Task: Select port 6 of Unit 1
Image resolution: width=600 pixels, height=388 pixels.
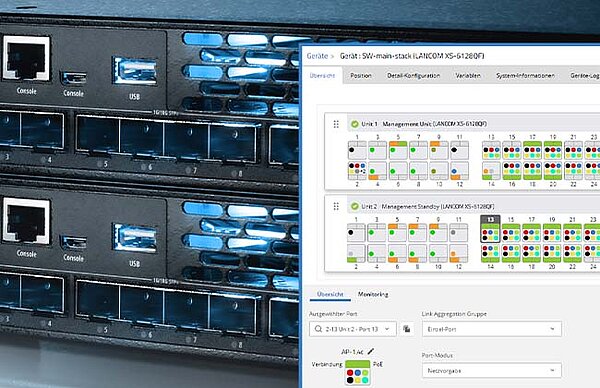Action: pyautogui.click(x=398, y=171)
